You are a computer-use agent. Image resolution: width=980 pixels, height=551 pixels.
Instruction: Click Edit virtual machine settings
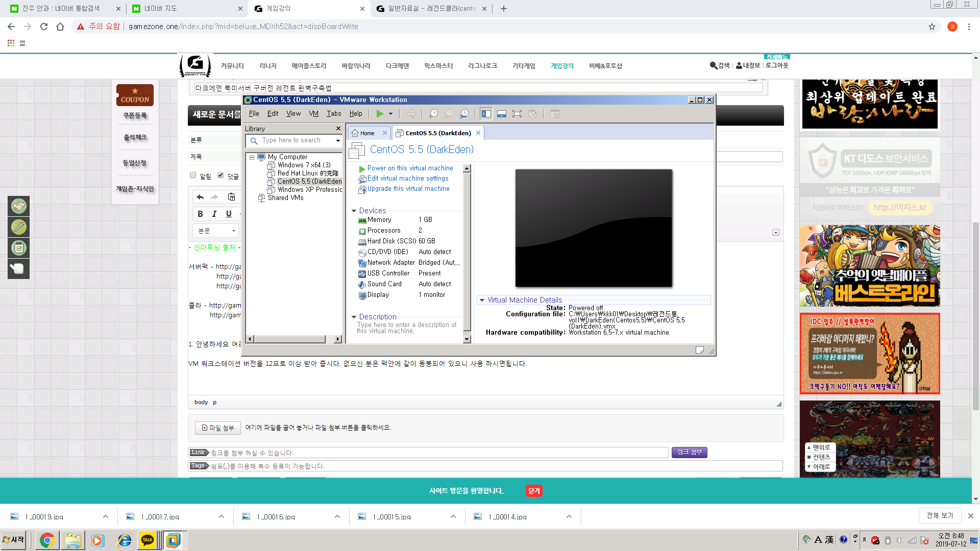pos(408,179)
